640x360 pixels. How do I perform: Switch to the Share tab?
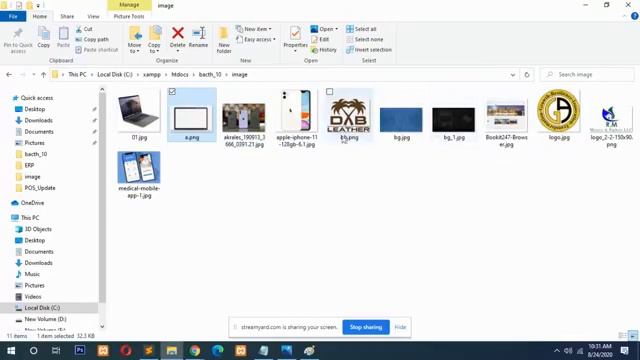(67, 16)
